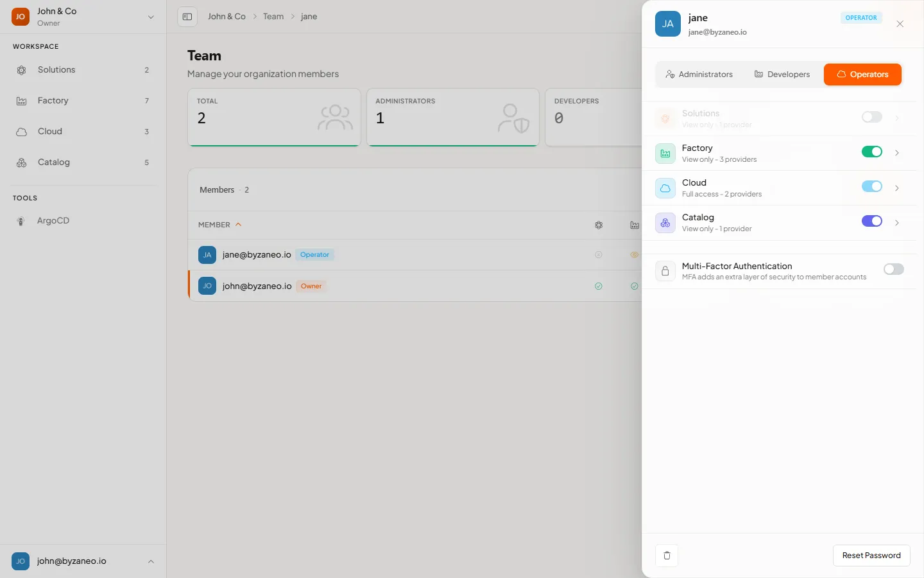Open the John & Co organization dropdown
This screenshot has width=924, height=578.
tap(151, 17)
